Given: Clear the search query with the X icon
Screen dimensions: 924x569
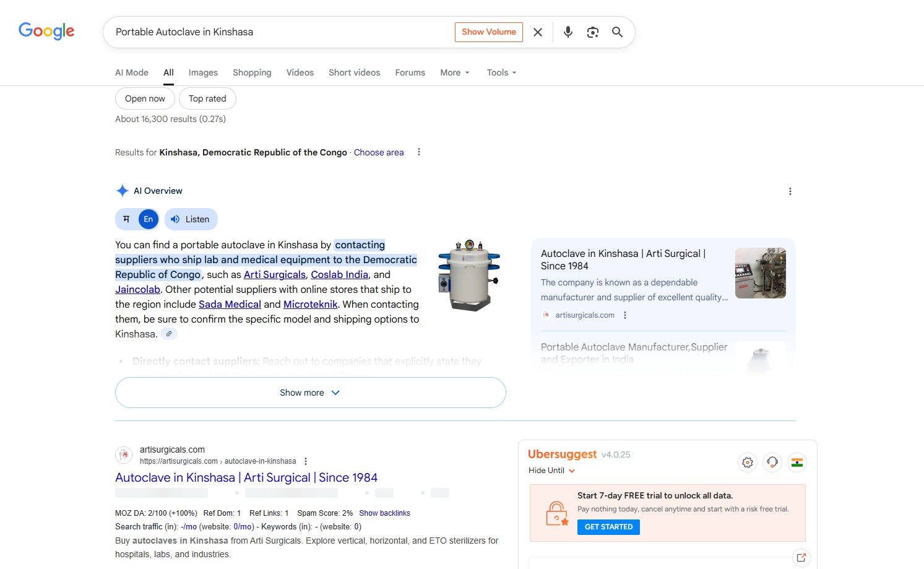Looking at the screenshot, I should (538, 32).
